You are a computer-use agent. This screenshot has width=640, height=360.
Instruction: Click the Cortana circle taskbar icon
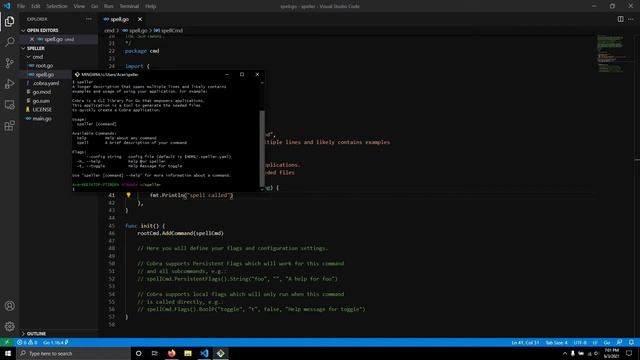(x=138, y=353)
